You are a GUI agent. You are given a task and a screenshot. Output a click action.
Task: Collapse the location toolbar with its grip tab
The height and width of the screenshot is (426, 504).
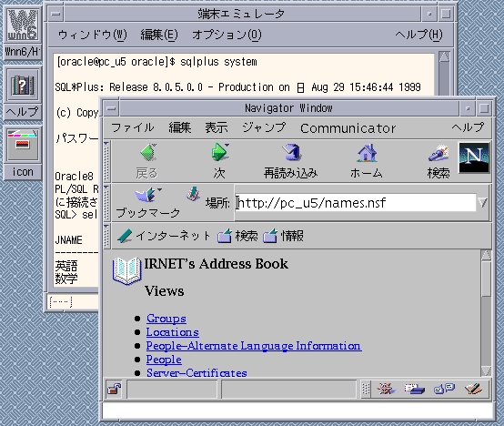click(106, 203)
